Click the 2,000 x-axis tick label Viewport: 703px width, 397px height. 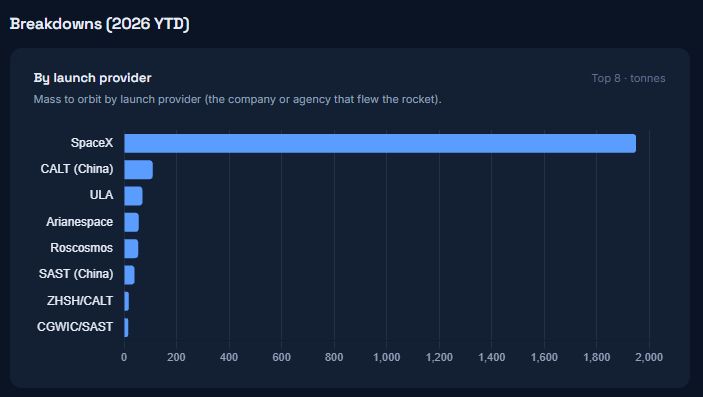click(x=649, y=358)
